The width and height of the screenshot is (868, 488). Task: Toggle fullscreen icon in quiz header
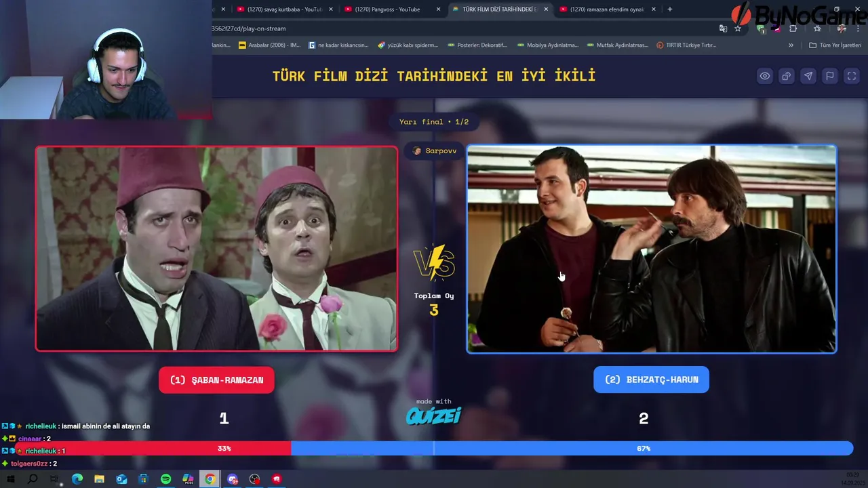click(x=852, y=76)
